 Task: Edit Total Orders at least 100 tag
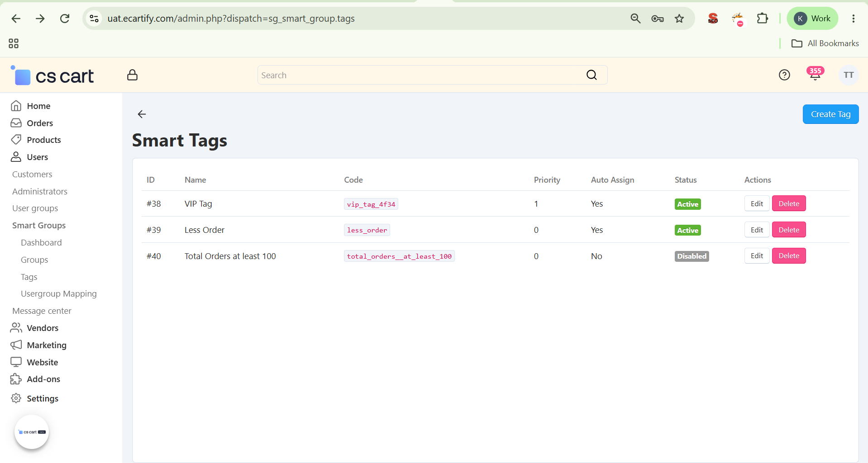click(x=757, y=256)
